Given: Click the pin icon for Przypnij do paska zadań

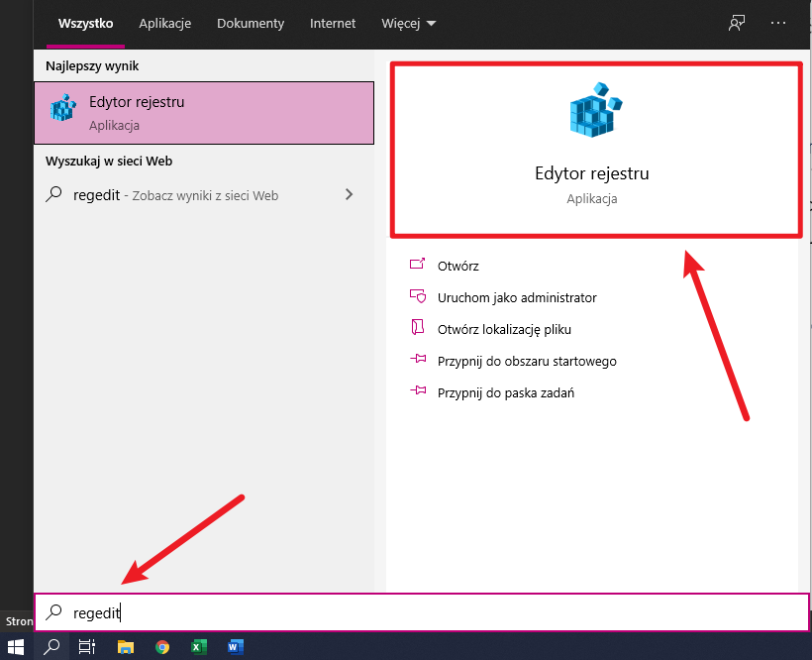Looking at the screenshot, I should point(418,390).
